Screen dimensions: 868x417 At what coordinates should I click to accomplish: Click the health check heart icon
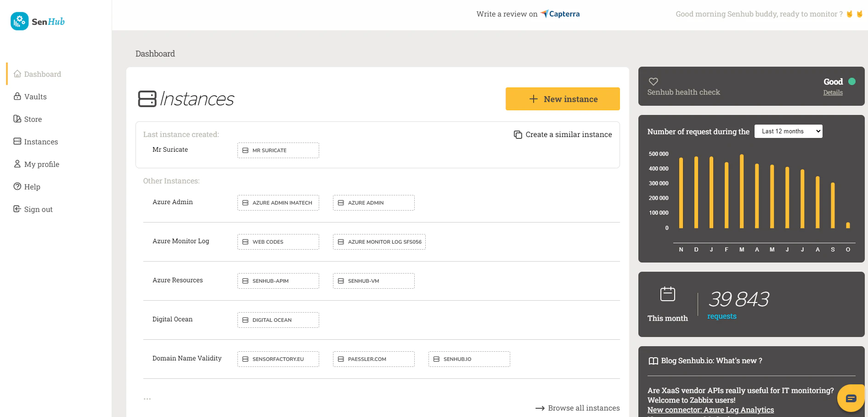[654, 81]
